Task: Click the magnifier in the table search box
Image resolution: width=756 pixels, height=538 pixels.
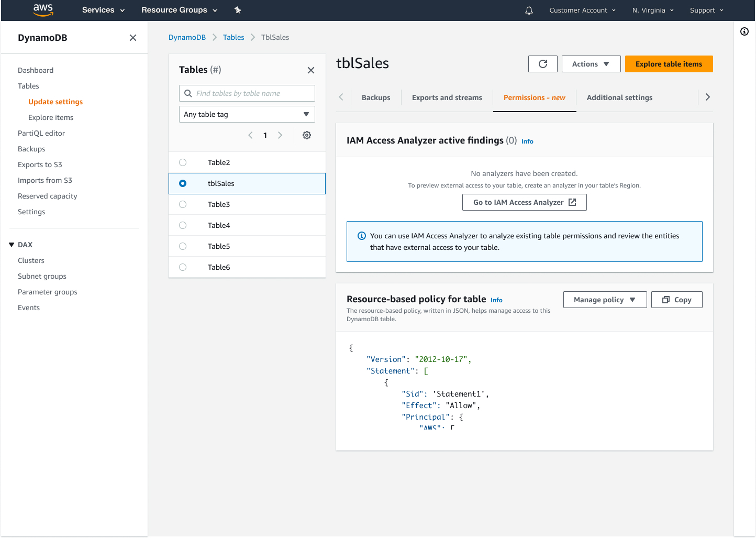Action: tap(188, 93)
